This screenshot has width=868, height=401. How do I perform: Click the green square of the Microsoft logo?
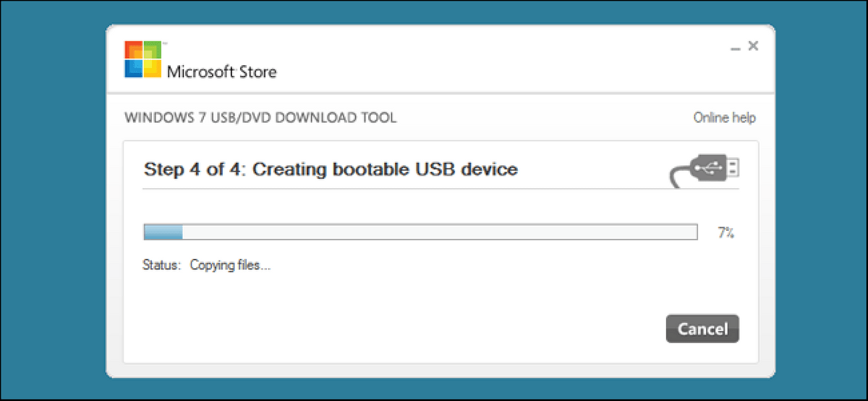[152, 51]
